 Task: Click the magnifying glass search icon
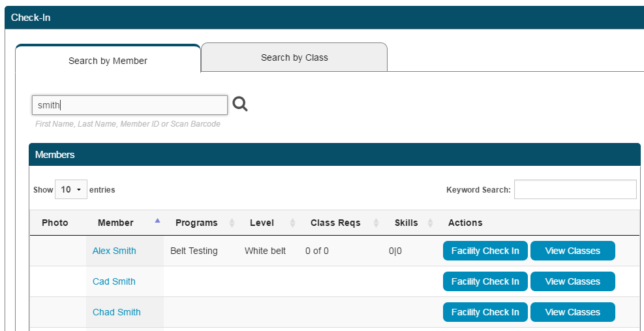240,104
